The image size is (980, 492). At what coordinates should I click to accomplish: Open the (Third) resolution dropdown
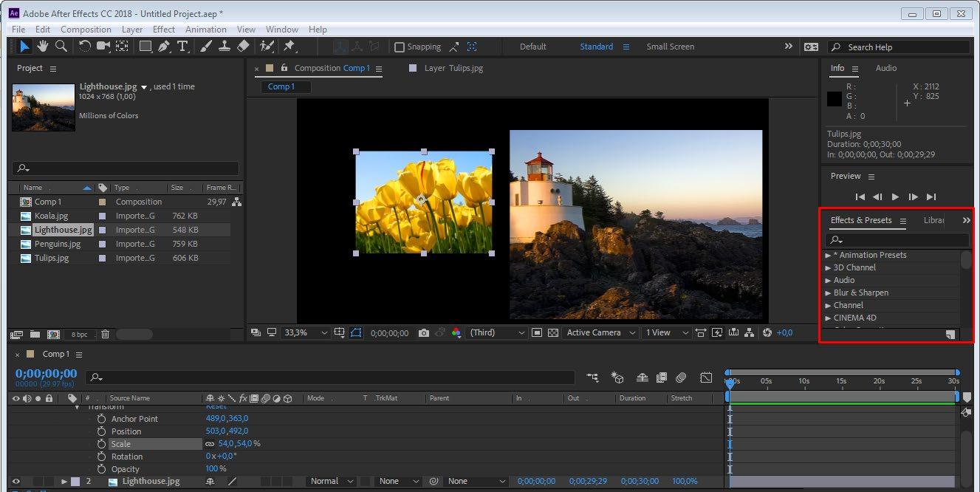pyautogui.click(x=498, y=333)
